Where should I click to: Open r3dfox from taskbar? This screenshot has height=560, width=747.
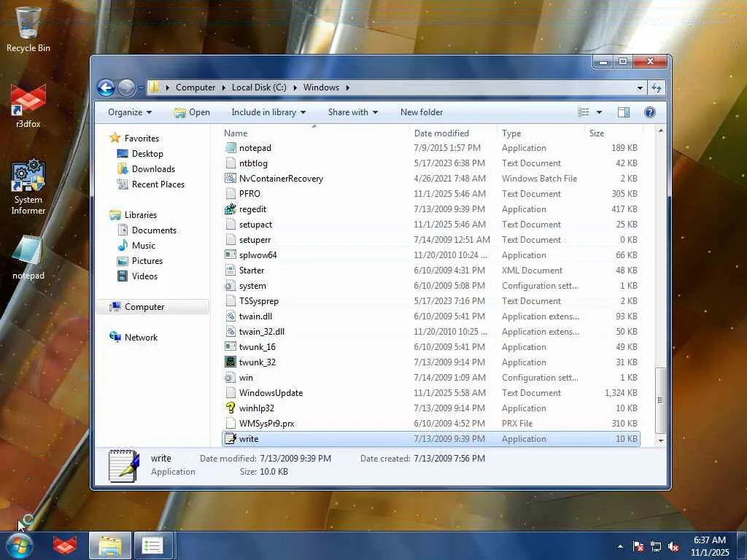[65, 545]
